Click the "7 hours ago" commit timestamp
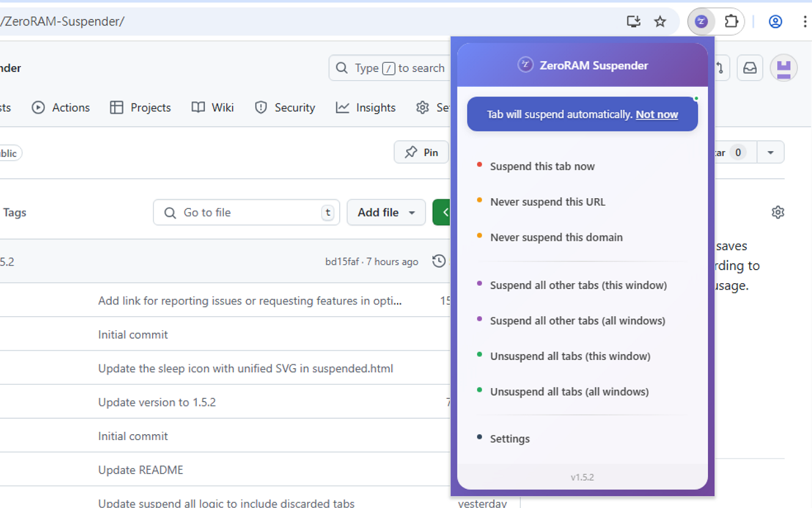The image size is (812, 508). tap(392, 262)
